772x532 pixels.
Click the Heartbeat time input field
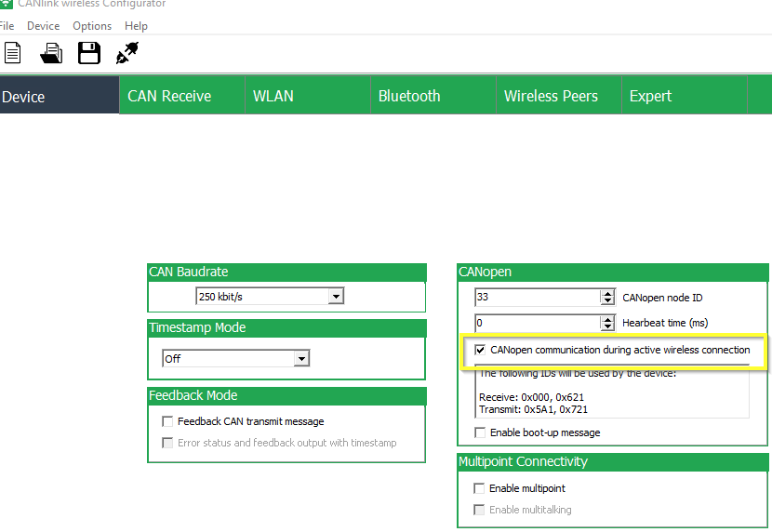[x=538, y=323]
